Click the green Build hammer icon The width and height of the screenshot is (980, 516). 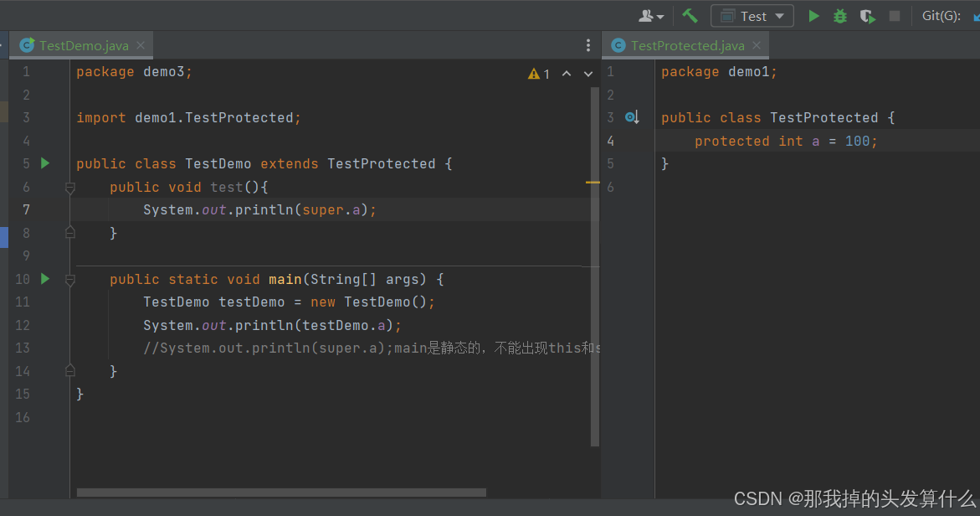pos(690,16)
